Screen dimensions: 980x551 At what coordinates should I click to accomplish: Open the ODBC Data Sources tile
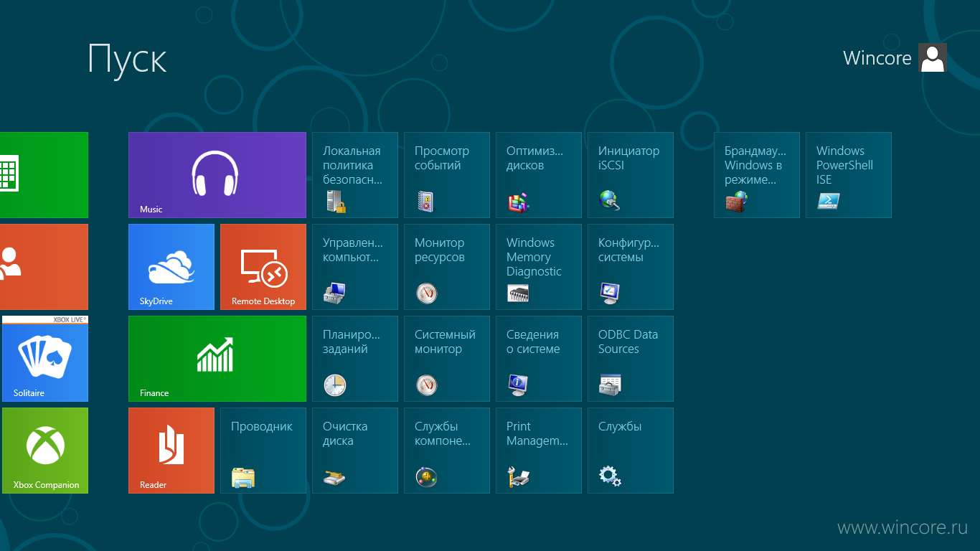[x=630, y=358]
